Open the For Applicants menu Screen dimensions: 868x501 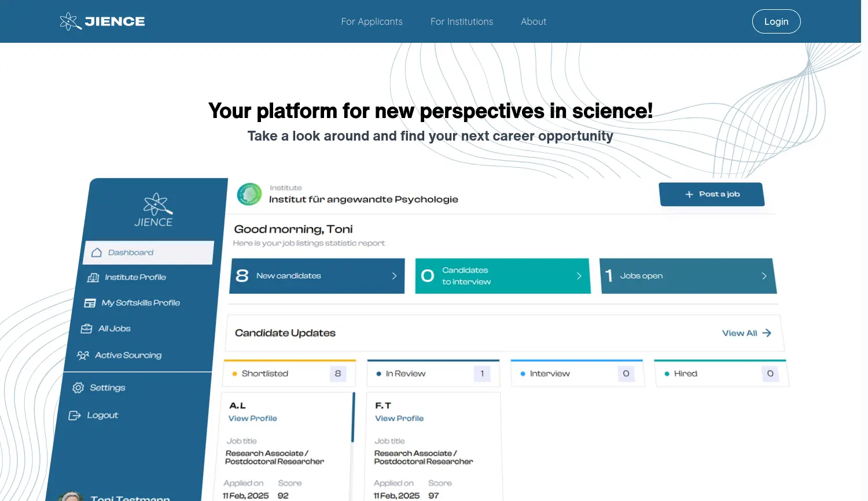(372, 21)
